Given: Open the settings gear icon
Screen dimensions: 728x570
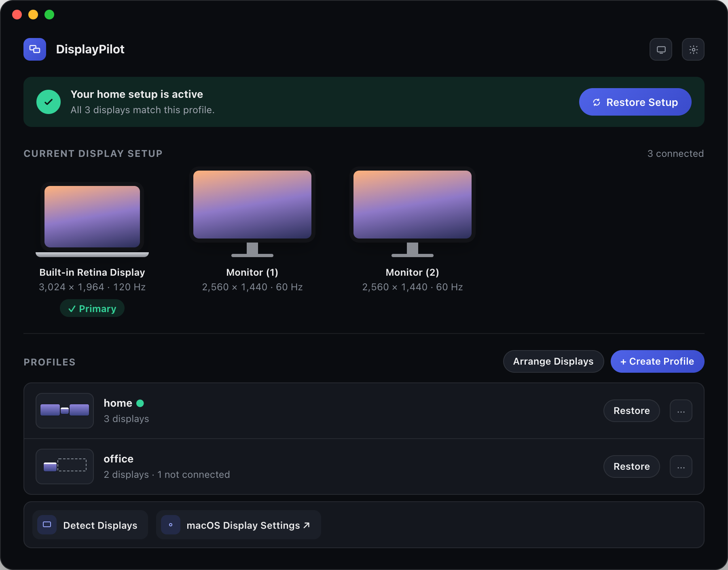Looking at the screenshot, I should coord(693,49).
